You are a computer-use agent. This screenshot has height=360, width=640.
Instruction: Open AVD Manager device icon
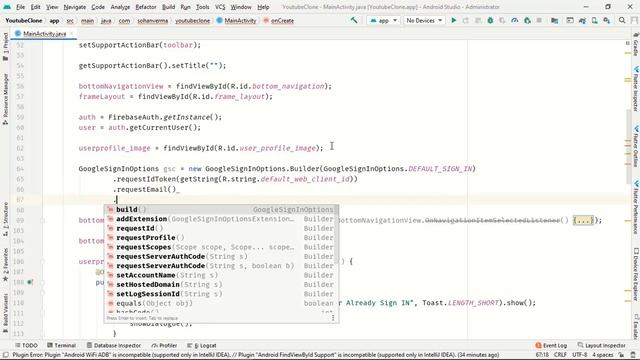(595, 20)
